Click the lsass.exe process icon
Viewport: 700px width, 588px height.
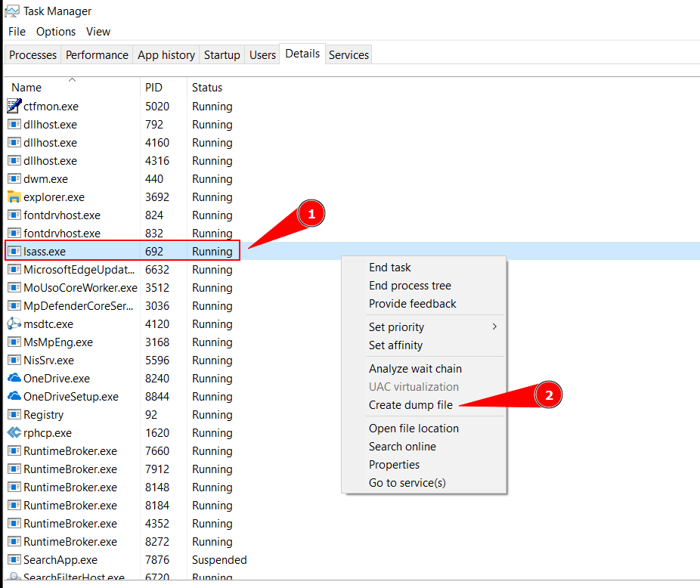point(14,252)
